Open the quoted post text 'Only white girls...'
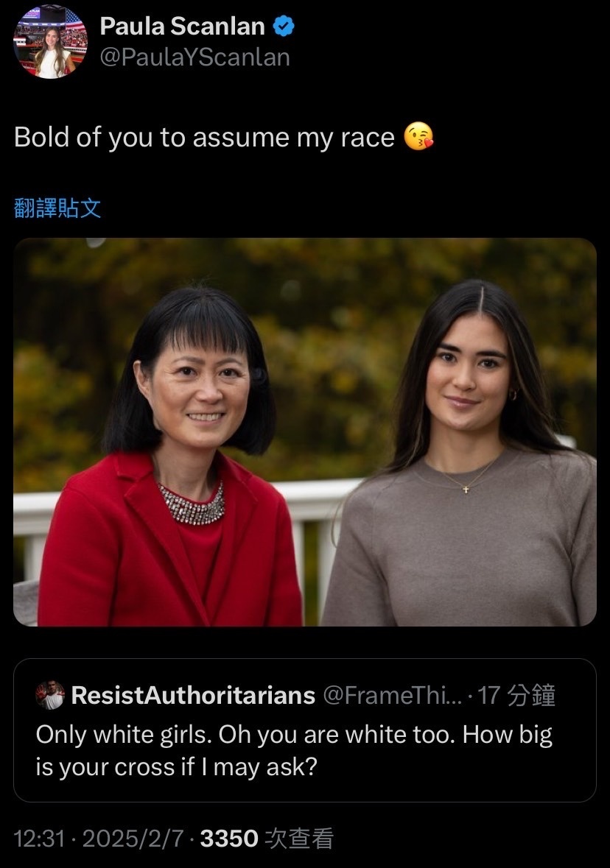Image resolution: width=610 pixels, height=868 pixels. [x=294, y=751]
